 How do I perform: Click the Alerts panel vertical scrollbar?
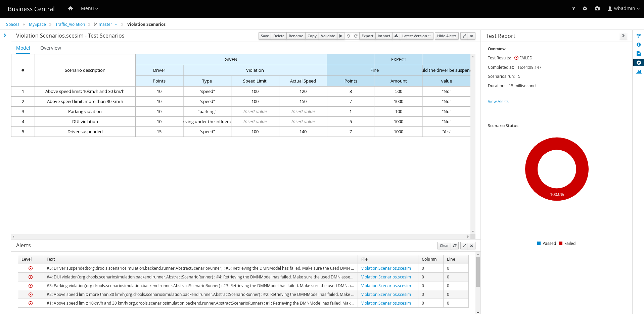pos(478,272)
